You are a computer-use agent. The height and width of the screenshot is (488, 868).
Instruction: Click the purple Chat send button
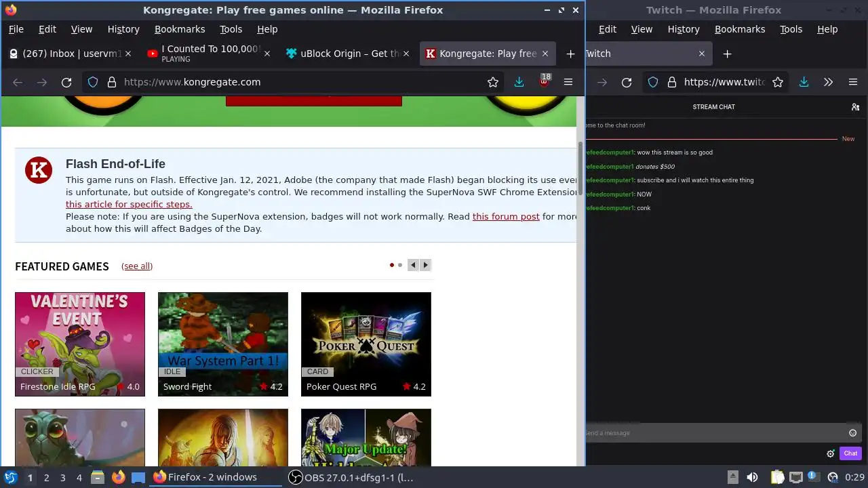pos(850,453)
